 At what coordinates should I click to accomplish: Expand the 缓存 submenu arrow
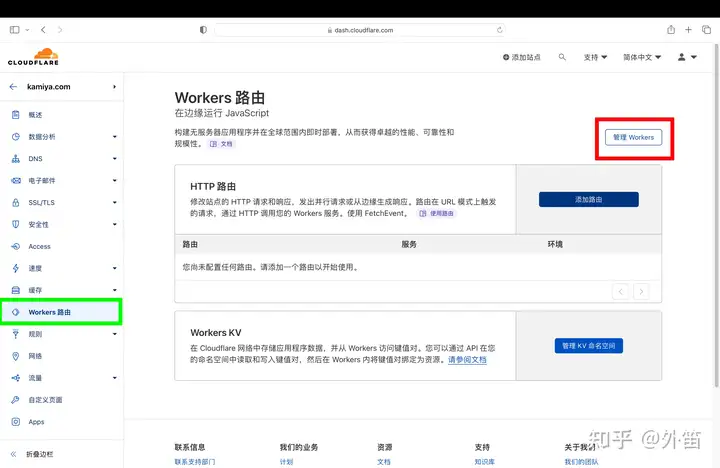pyautogui.click(x=114, y=290)
